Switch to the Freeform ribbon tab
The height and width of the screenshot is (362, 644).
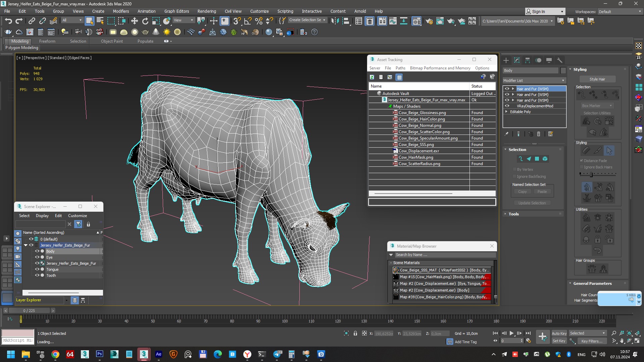(x=47, y=41)
